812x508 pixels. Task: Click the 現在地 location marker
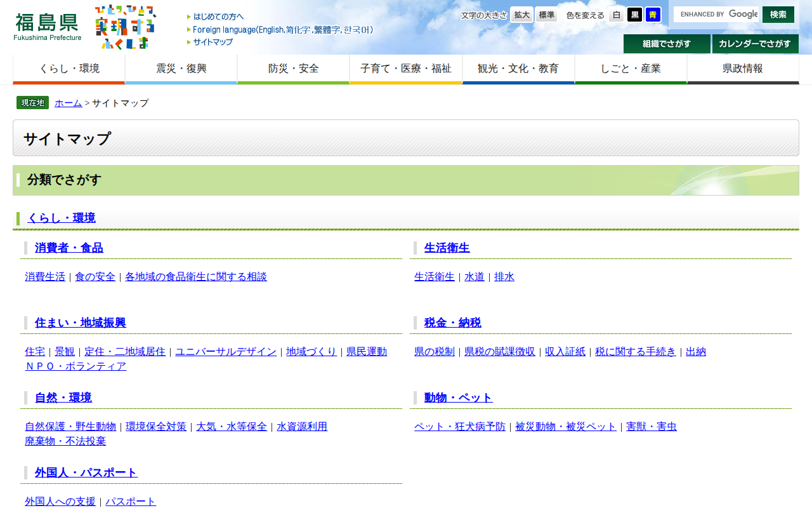pyautogui.click(x=32, y=102)
